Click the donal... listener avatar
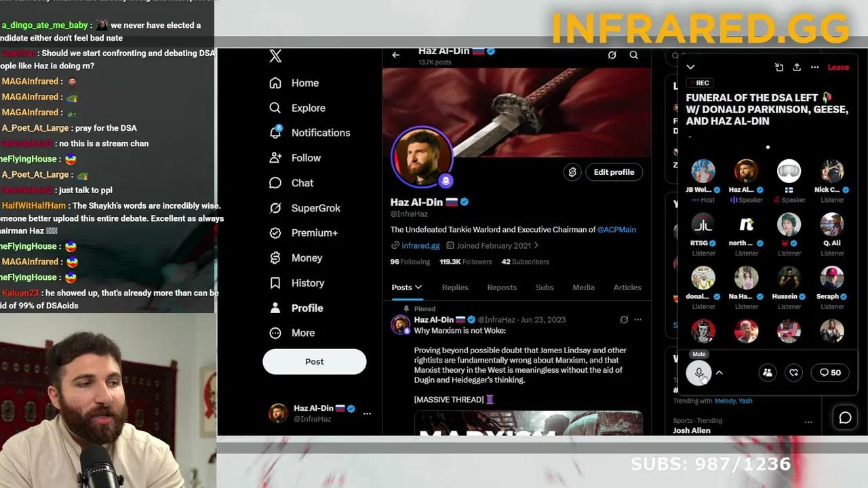868x488 pixels. (703, 278)
